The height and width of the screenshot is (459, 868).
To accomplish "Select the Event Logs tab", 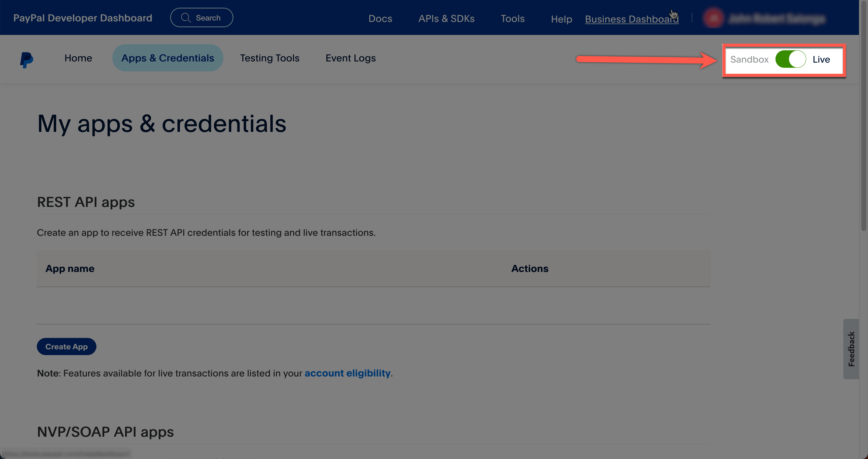I will tap(351, 58).
